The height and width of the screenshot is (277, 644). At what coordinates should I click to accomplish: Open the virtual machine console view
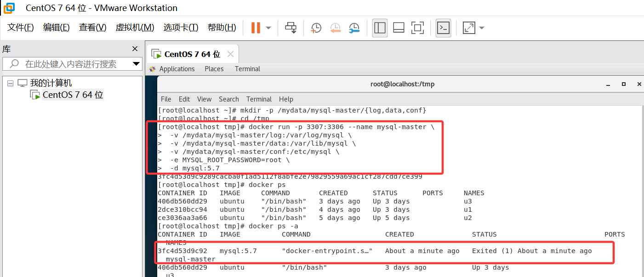click(x=443, y=28)
